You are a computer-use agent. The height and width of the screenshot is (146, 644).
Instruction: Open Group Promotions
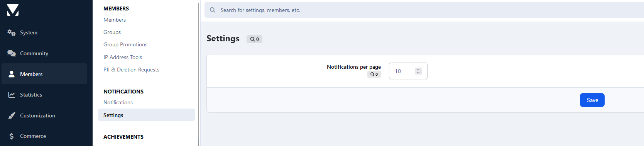coord(125,44)
